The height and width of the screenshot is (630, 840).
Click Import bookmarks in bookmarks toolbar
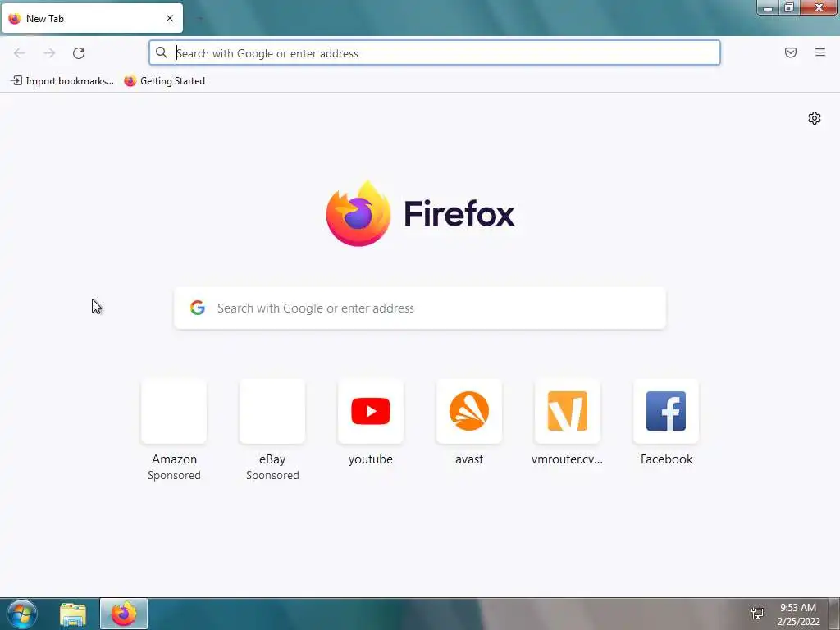[x=62, y=81]
